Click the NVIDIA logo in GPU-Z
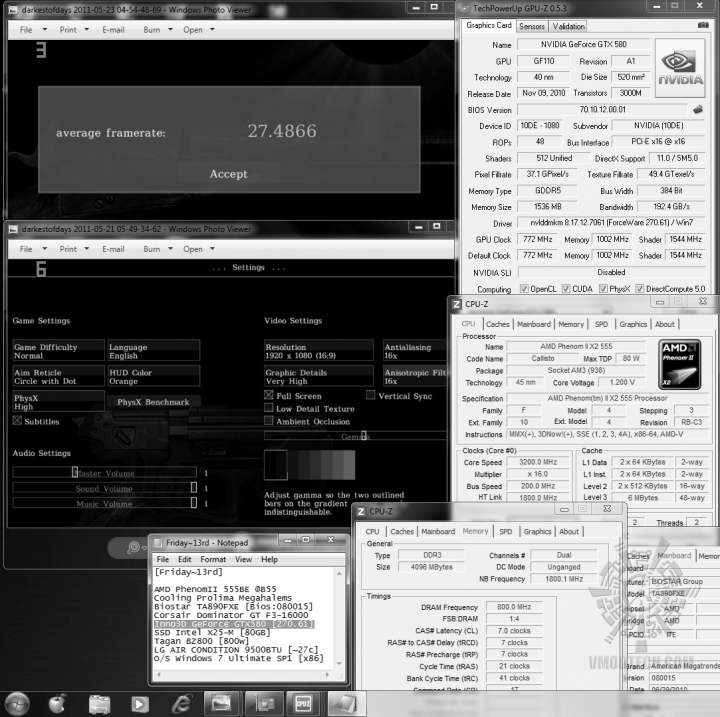 click(680, 68)
